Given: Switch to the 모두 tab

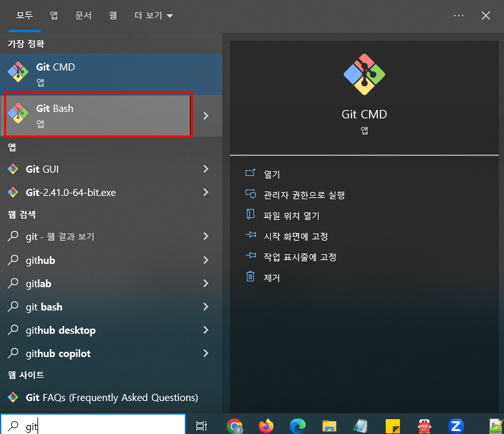Looking at the screenshot, I should click(25, 16).
